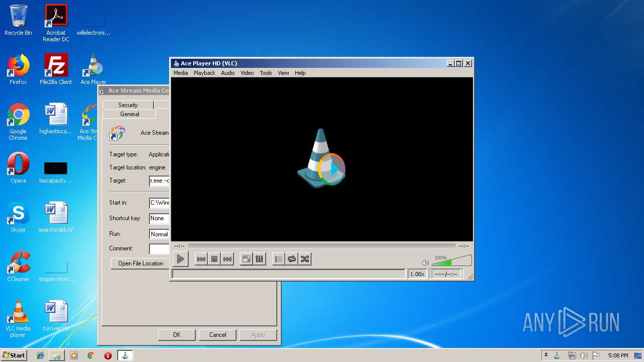The width and height of the screenshot is (644, 362).
Task: Select the Acrobat Reader DC desktop icon
Action: [56, 23]
